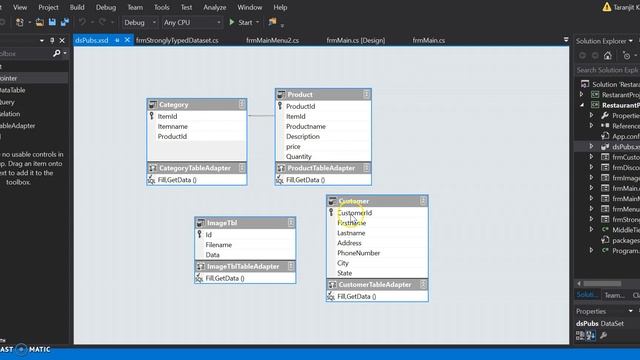Open the View menu
This screenshot has width=640, height=360.
pos(20,7)
